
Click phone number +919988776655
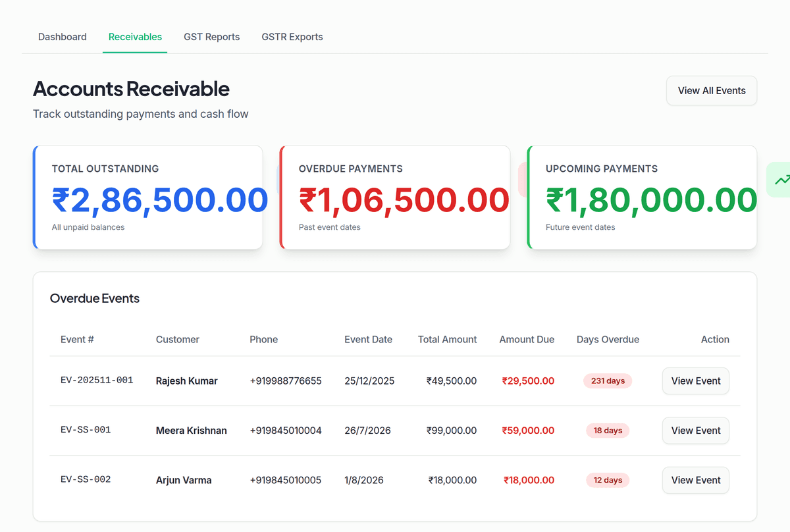click(x=286, y=381)
